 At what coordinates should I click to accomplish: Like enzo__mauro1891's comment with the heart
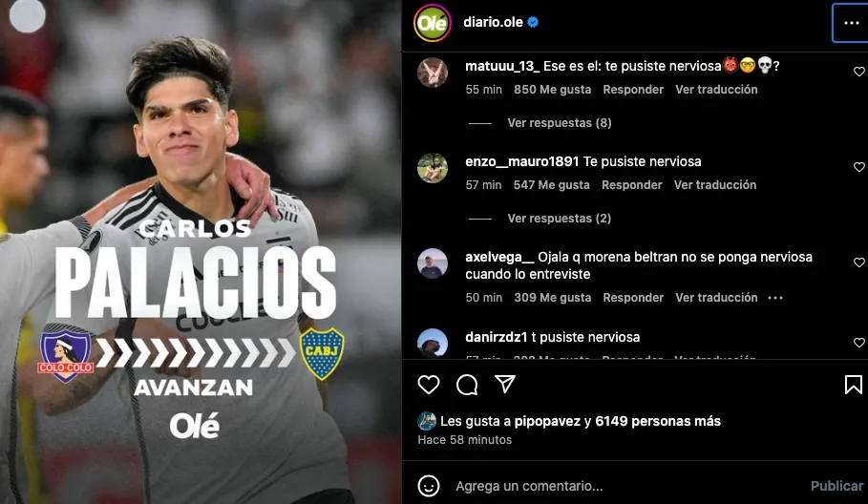858,167
